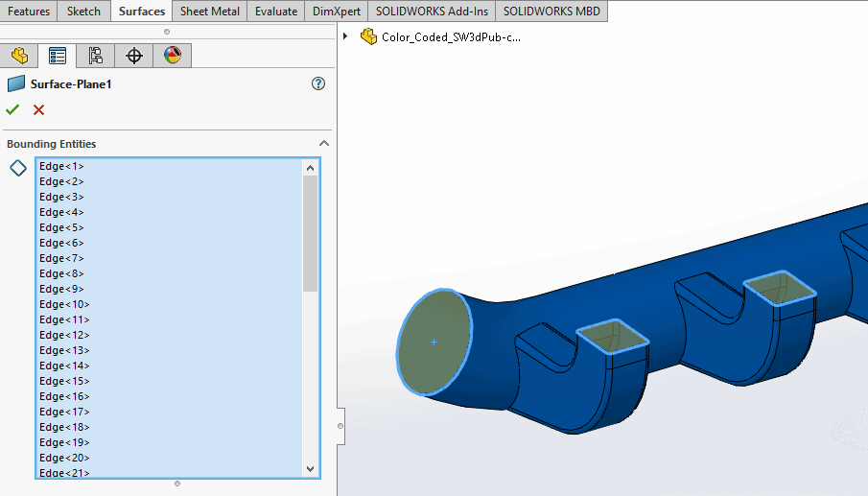The width and height of the screenshot is (868, 496).
Task: Select Edge<10> in the list
Action: point(170,304)
